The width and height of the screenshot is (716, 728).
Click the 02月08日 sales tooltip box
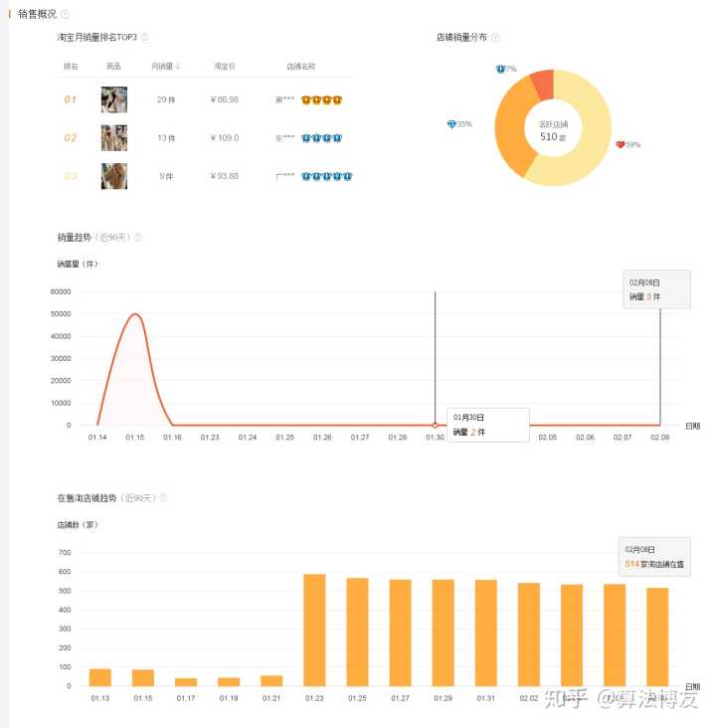pos(656,288)
